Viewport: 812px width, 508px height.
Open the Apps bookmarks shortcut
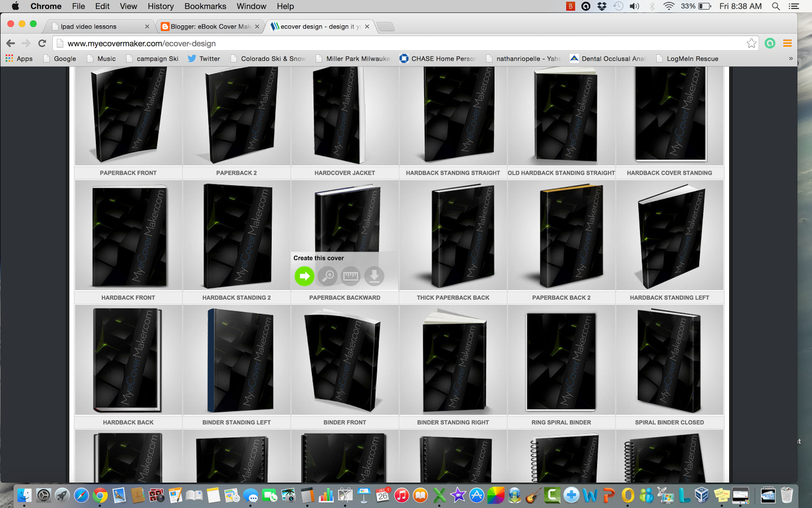(x=19, y=58)
